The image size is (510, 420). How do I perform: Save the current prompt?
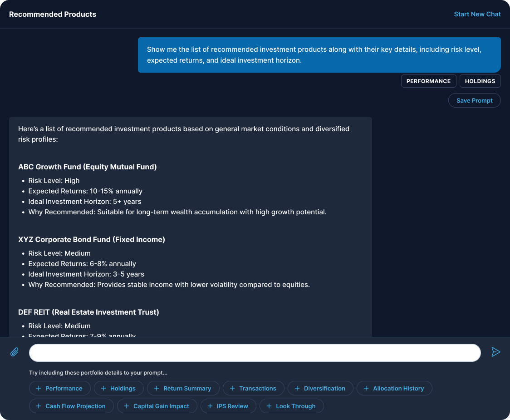[474, 100]
